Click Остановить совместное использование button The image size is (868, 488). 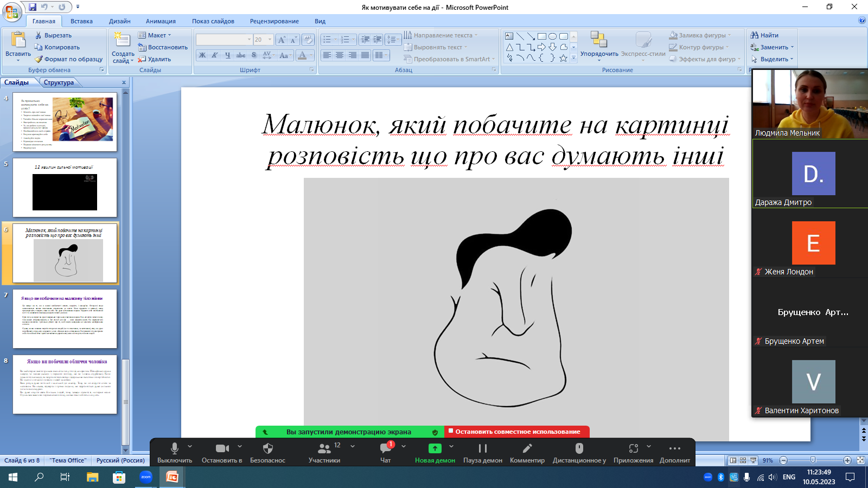point(517,432)
